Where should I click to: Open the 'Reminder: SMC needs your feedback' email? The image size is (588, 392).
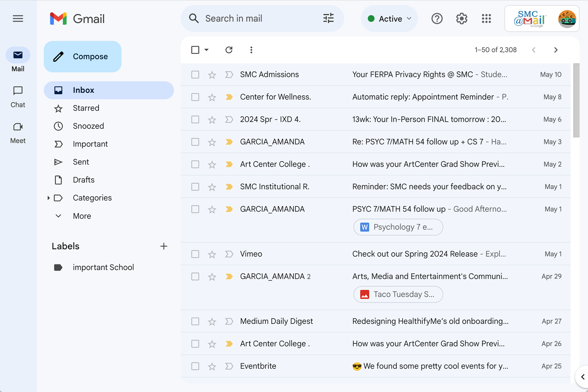tap(375, 187)
